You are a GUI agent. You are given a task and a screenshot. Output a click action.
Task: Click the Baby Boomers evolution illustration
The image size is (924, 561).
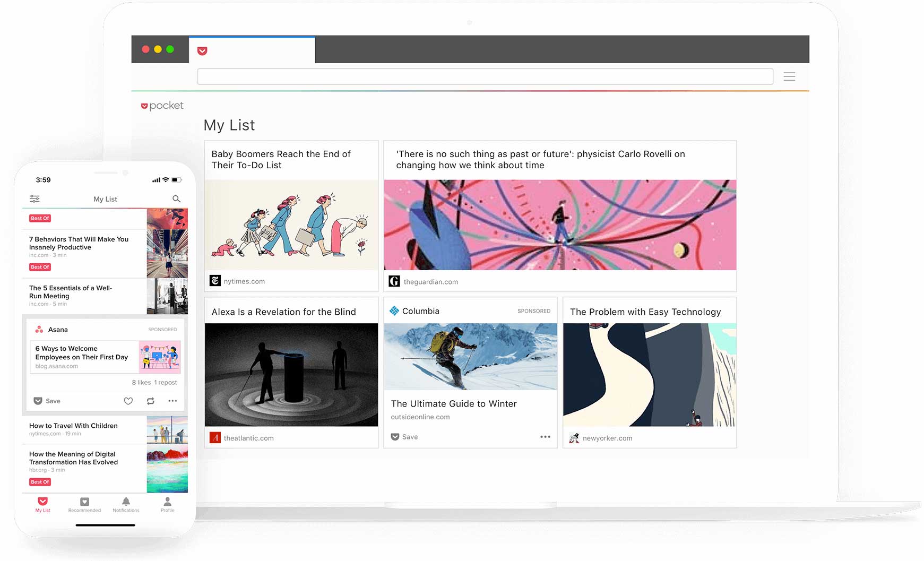point(291,225)
